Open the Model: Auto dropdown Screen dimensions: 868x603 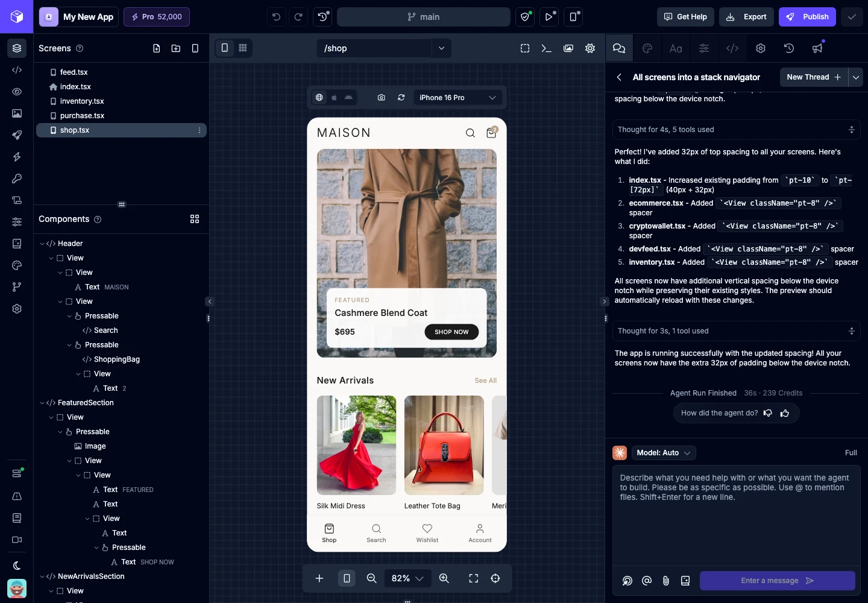(x=664, y=453)
